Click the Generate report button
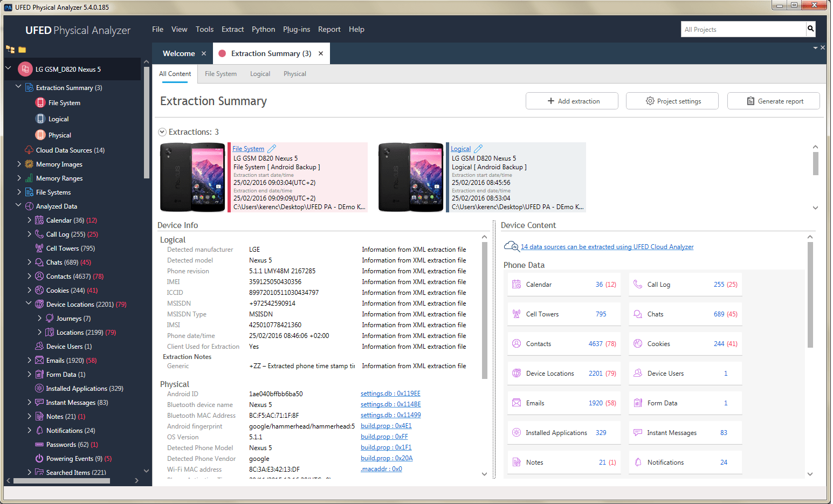 (773, 101)
